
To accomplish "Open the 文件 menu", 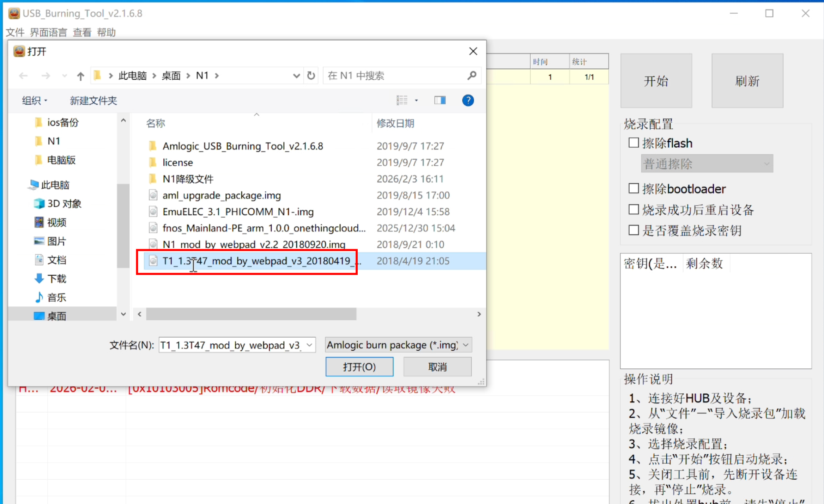I will click(15, 32).
